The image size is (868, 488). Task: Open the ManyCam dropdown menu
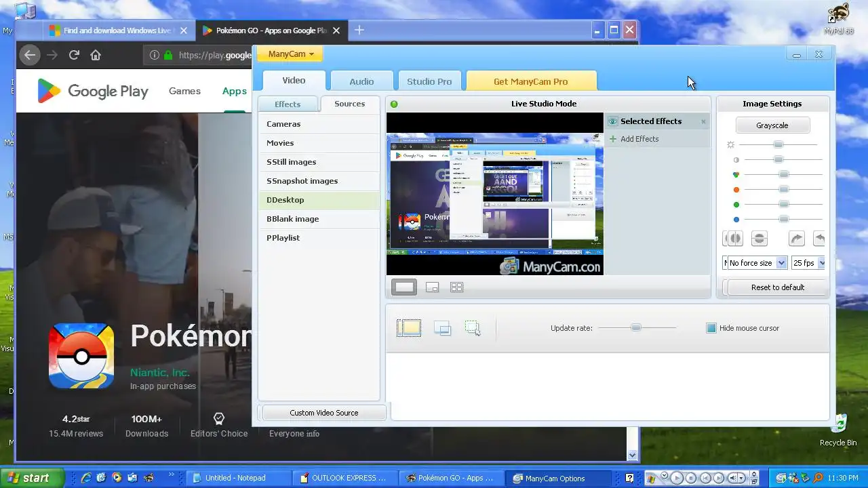click(x=290, y=54)
